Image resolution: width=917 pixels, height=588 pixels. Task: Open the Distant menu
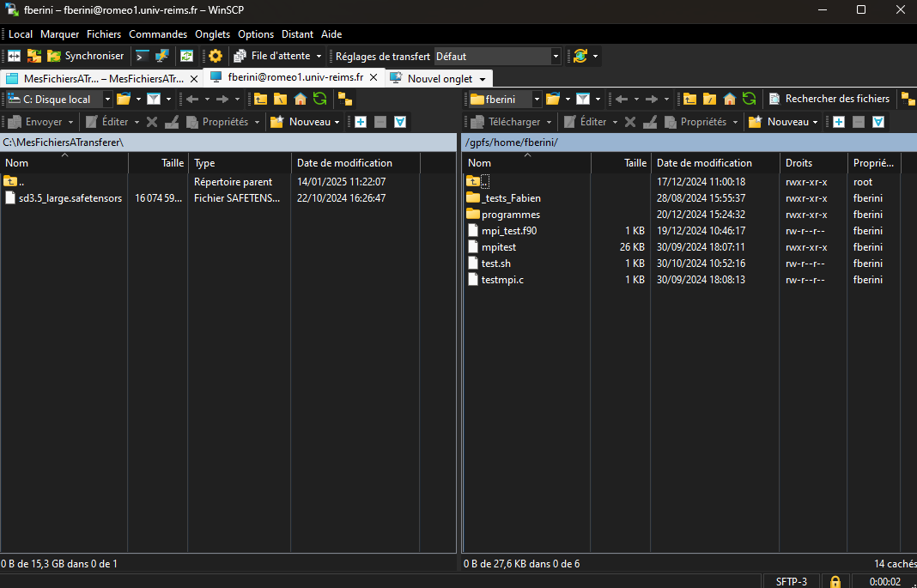298,33
